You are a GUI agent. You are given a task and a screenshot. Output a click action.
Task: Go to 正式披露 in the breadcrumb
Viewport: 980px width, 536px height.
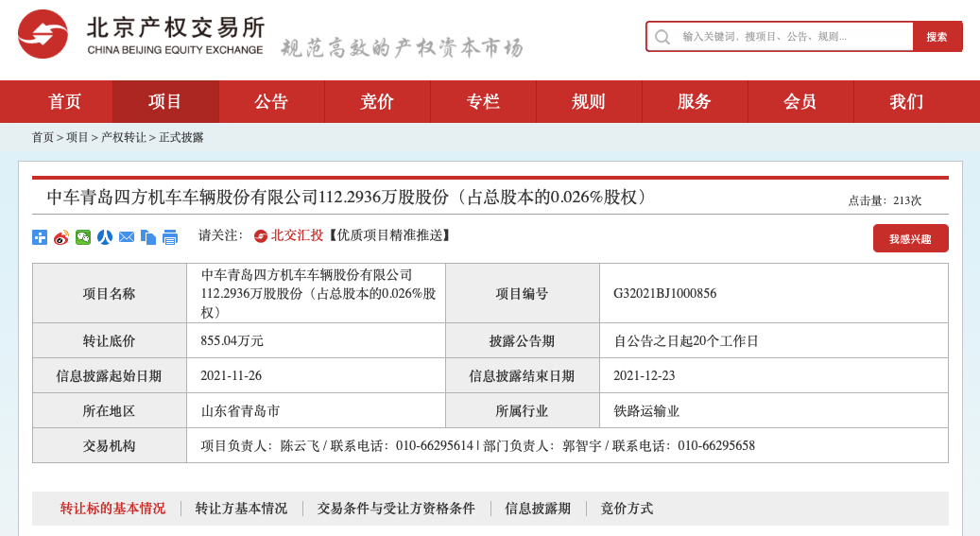pyautogui.click(x=181, y=138)
